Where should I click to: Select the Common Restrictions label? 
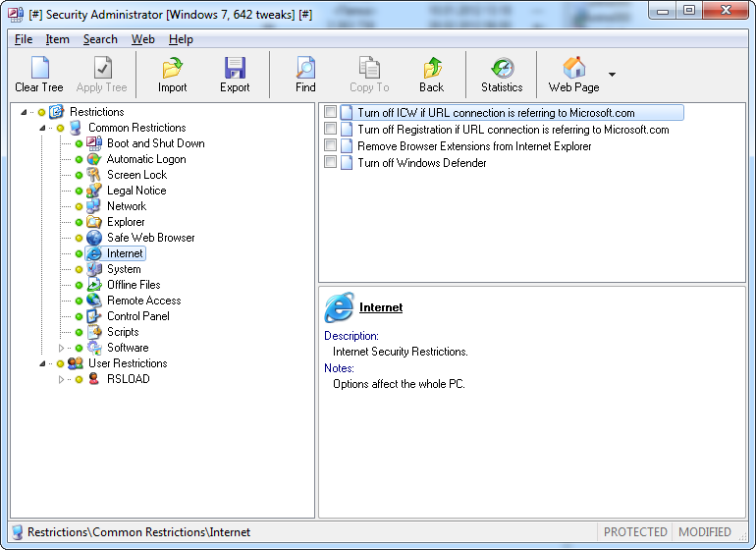pos(136,128)
